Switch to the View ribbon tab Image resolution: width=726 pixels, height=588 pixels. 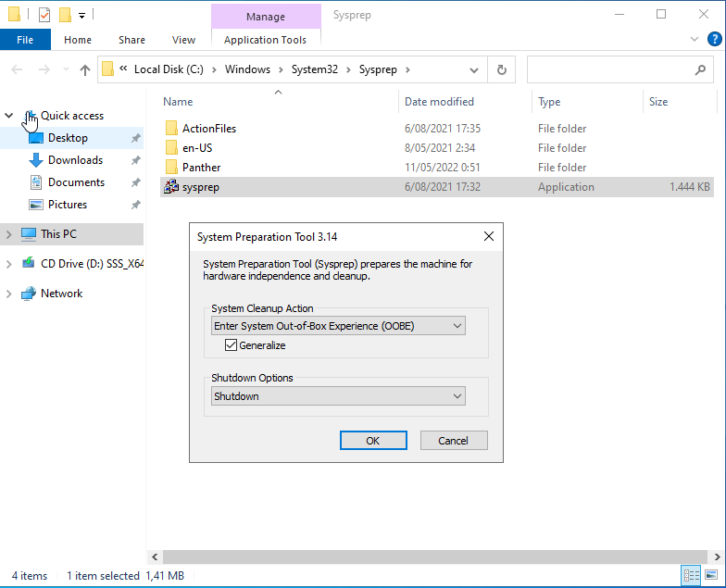183,40
